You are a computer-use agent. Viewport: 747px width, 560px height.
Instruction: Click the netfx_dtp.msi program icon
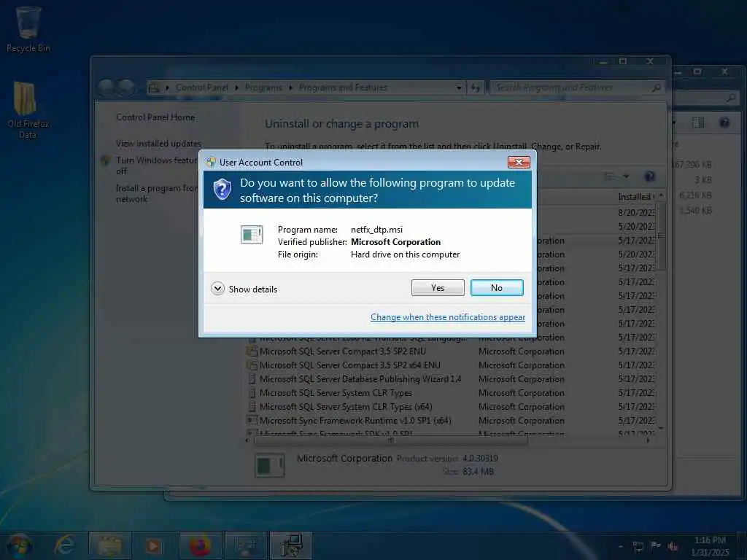(252, 234)
